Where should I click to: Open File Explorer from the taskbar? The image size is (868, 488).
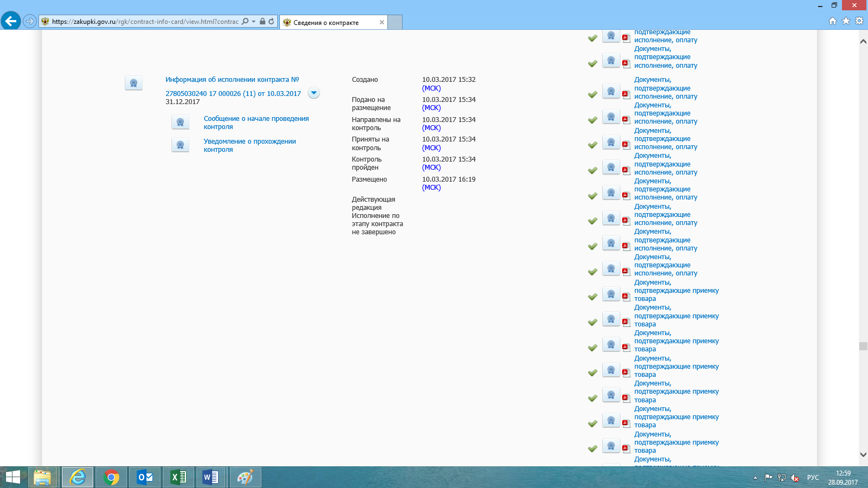[x=42, y=477]
